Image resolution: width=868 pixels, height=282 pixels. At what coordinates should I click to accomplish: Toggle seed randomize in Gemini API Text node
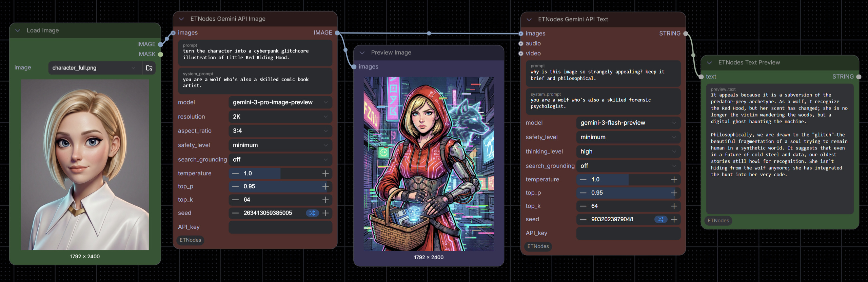660,219
